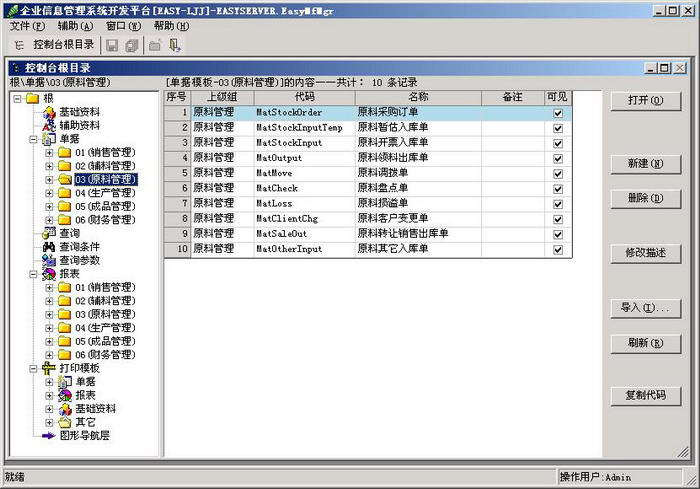700x489 pixels.
Task: Click the exit door icon in toolbar
Action: tap(175, 45)
